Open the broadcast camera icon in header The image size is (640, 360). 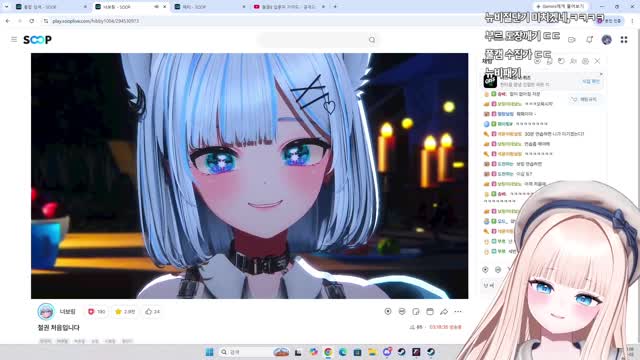pos(571,40)
